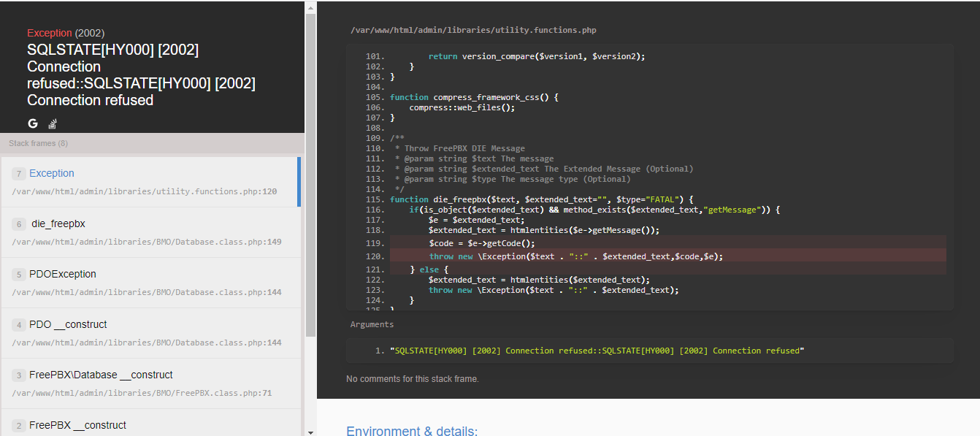
Task: Show the PDO __construct frame
Action: 68,325
